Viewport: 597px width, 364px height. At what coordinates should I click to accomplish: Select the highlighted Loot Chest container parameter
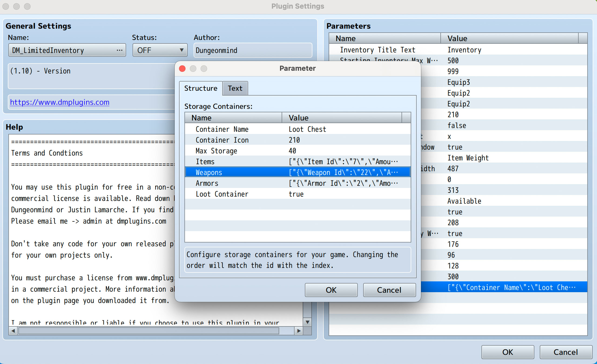point(504,287)
